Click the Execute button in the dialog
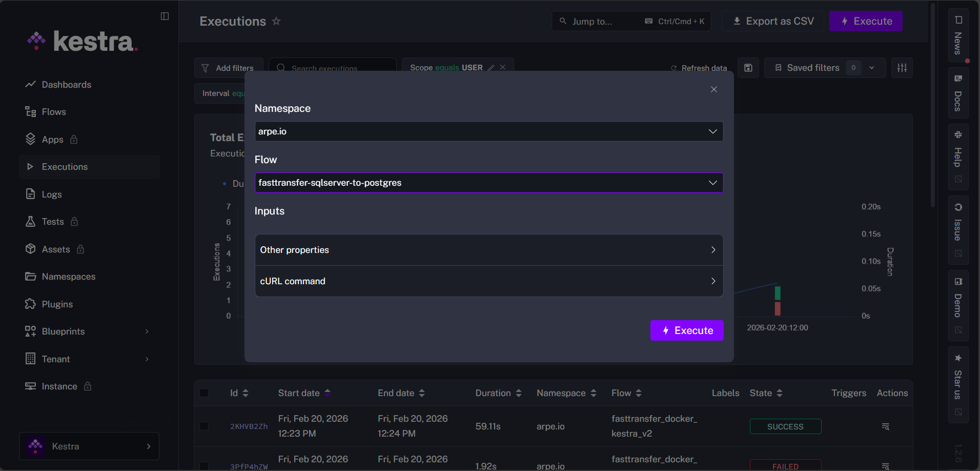The image size is (980, 471). (686, 330)
